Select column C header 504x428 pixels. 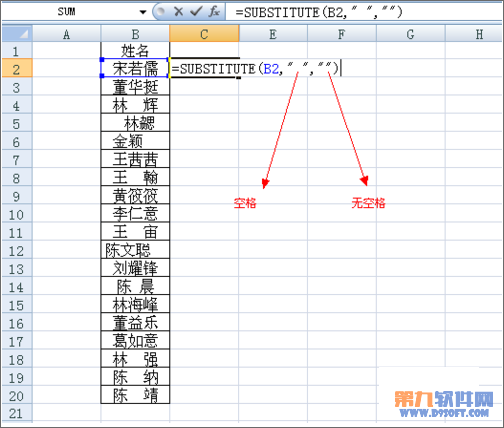pyautogui.click(x=204, y=34)
